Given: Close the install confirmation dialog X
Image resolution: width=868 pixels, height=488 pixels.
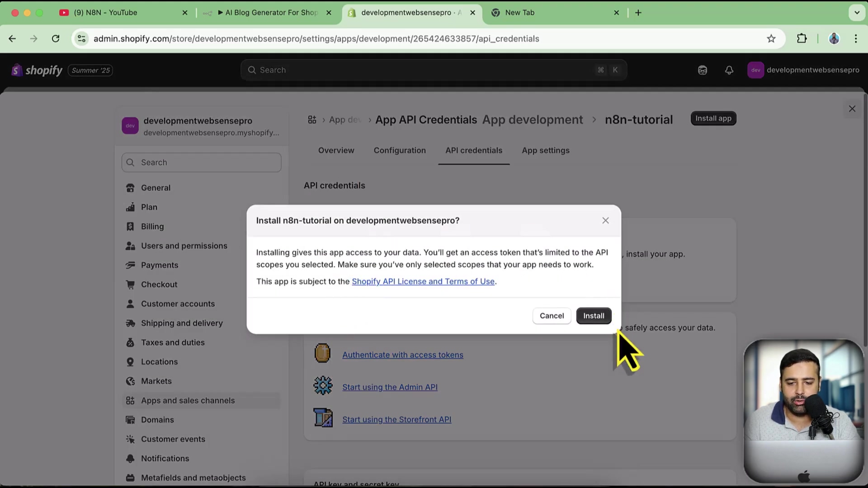Looking at the screenshot, I should (x=605, y=221).
